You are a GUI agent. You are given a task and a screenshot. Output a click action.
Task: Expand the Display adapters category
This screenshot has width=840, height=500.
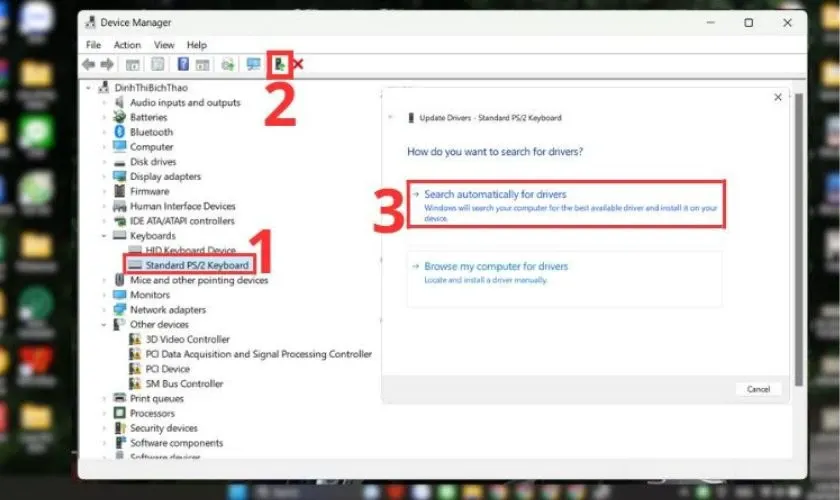coord(104,177)
